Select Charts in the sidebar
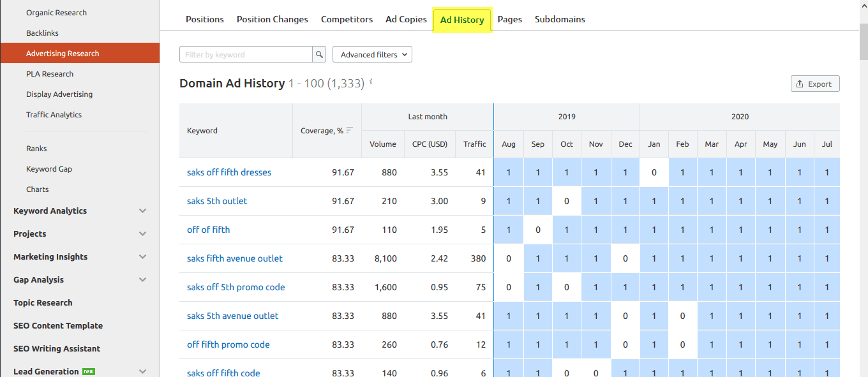The image size is (868, 377). click(37, 189)
